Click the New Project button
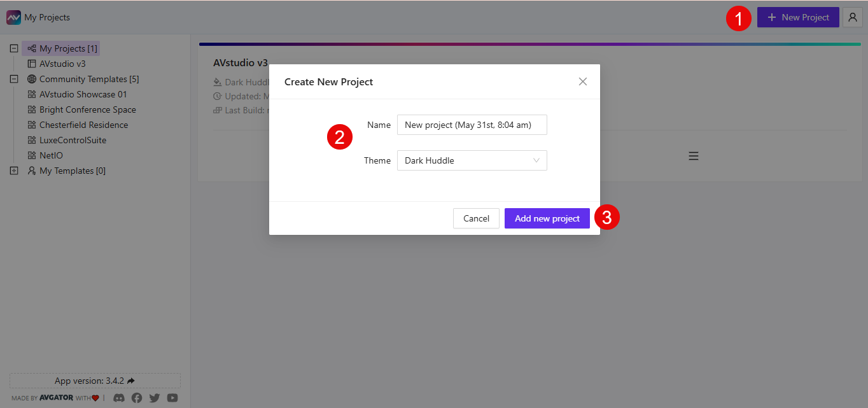868x408 pixels. tap(798, 17)
